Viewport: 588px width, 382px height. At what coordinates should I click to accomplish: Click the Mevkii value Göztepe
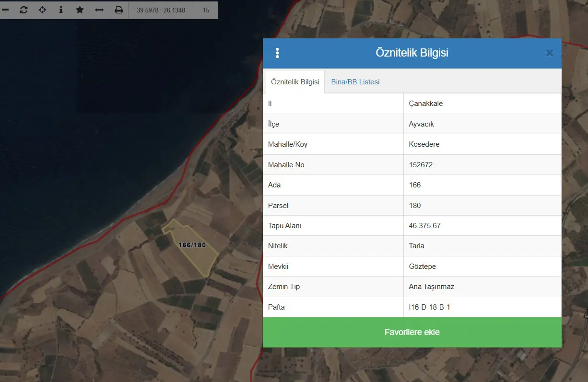[x=423, y=266]
